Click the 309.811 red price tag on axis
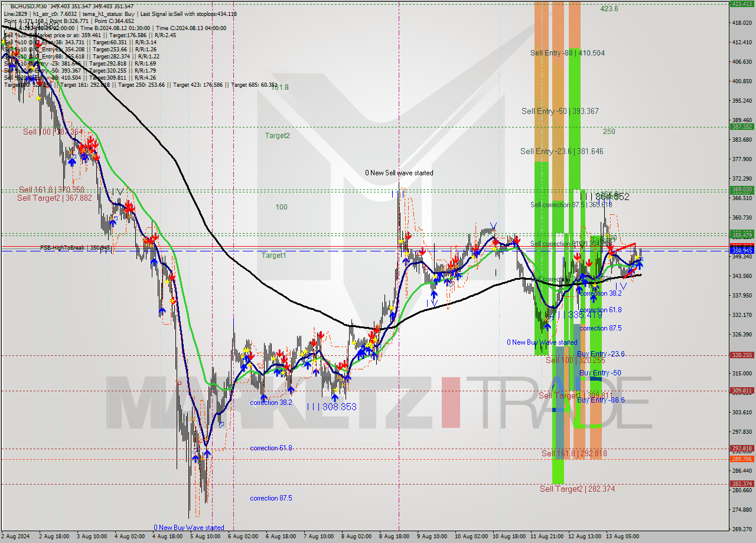This screenshot has height=543, width=756. 742,390
